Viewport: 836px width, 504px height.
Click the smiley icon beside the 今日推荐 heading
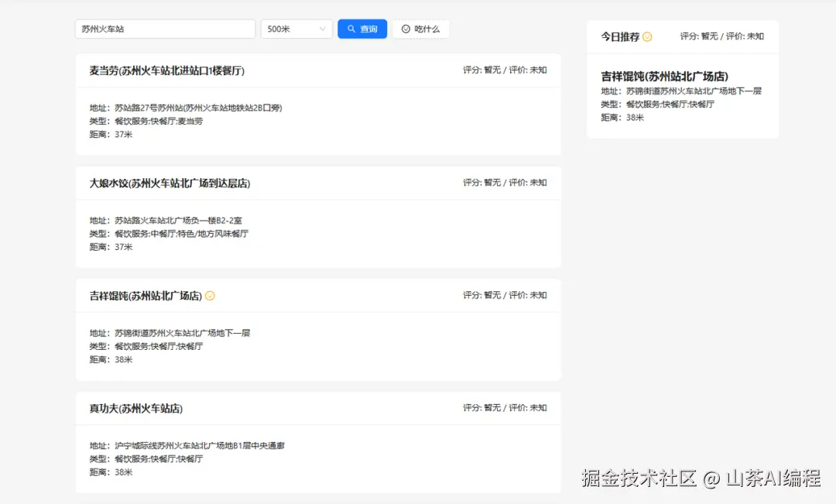tap(646, 36)
